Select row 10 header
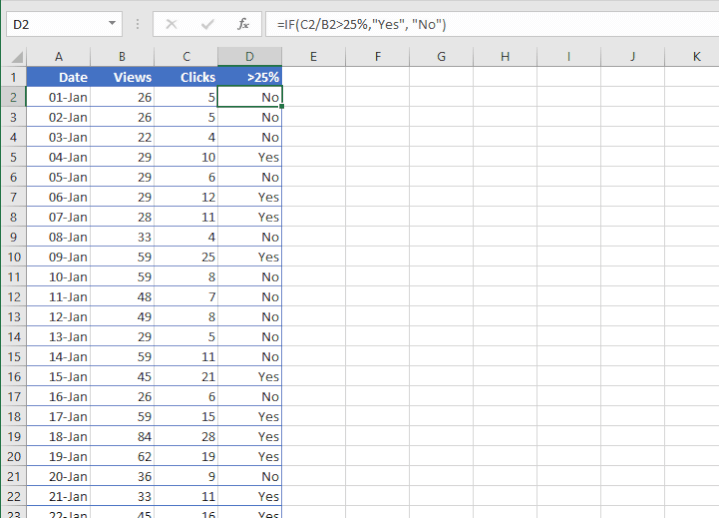This screenshot has width=720, height=518. pos(14,257)
